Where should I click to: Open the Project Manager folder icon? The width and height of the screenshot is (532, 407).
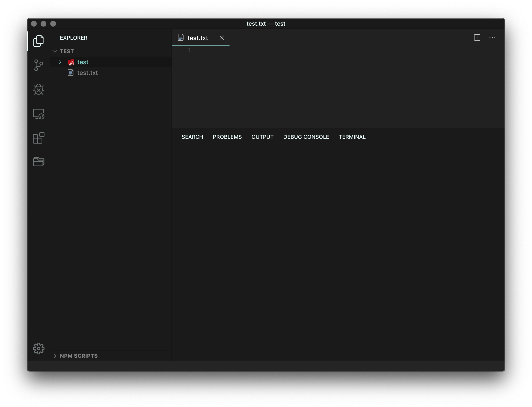tap(38, 162)
